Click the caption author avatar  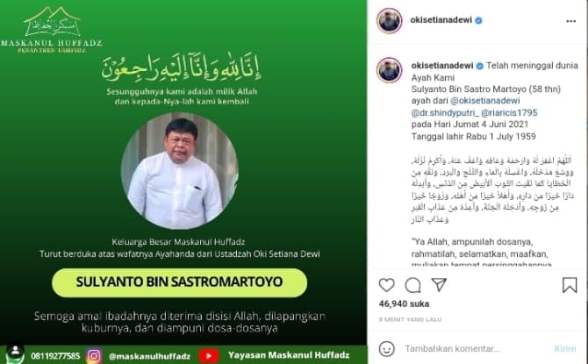click(x=390, y=69)
